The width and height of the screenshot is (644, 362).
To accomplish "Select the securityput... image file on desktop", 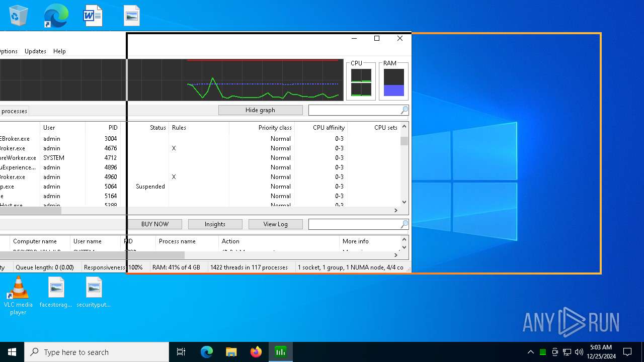I will pyautogui.click(x=94, y=292).
